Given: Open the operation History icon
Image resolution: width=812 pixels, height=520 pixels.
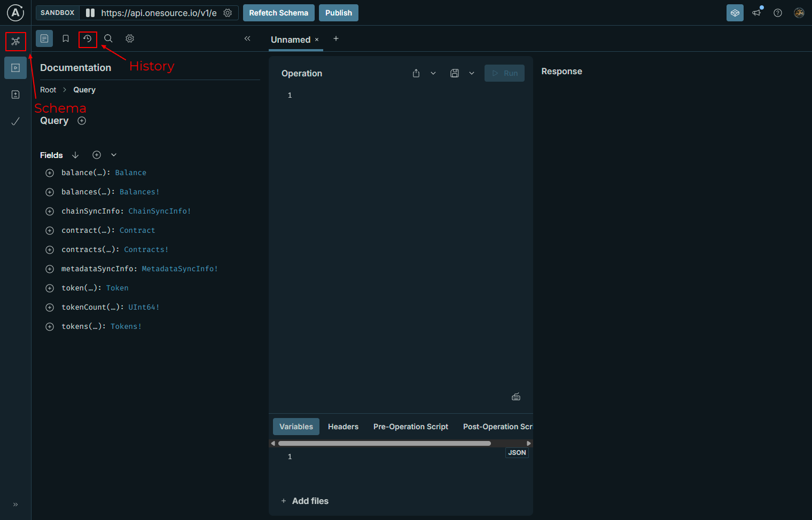Looking at the screenshot, I should (88, 39).
